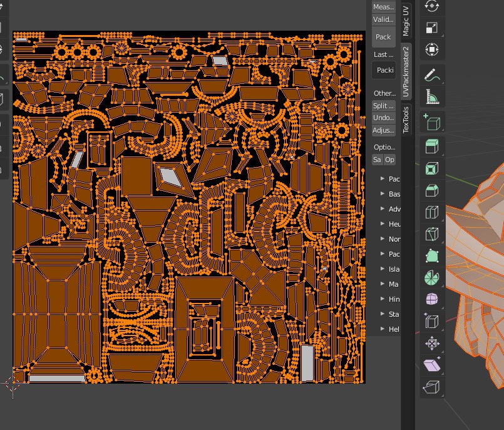Expand the Hin subpanel

383,299
